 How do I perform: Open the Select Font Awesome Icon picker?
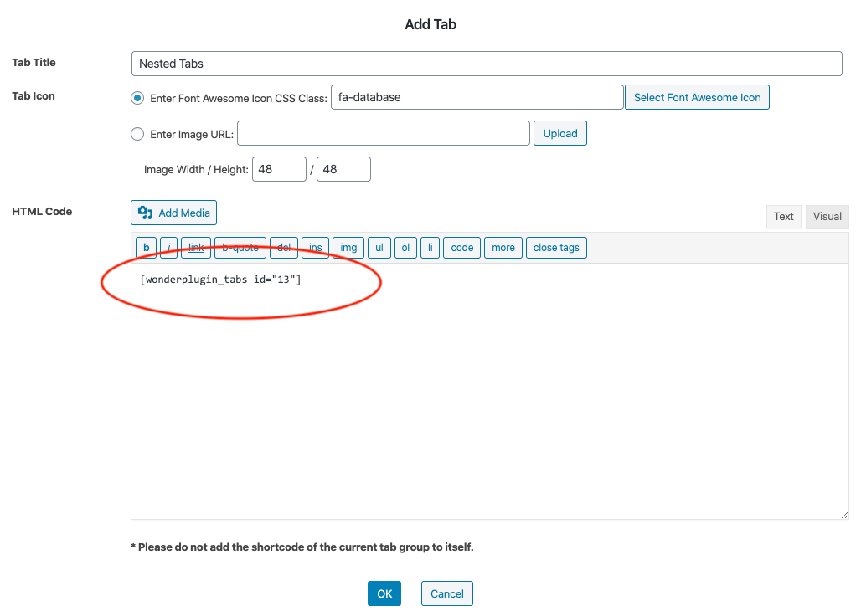[697, 97]
